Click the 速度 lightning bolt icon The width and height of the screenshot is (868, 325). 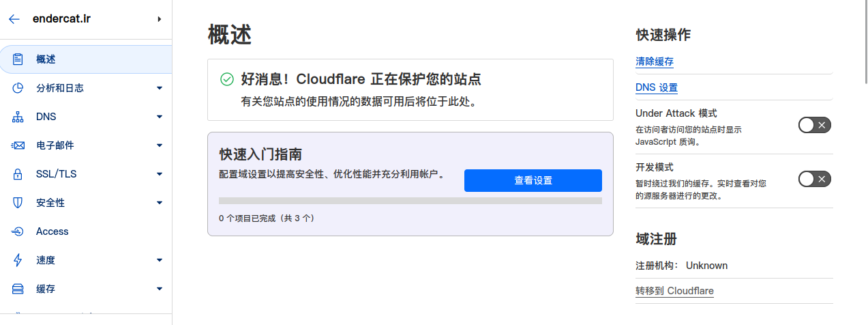point(18,260)
